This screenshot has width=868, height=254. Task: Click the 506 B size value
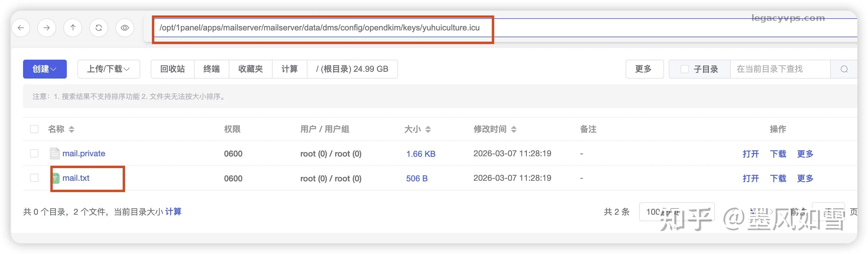point(417,179)
